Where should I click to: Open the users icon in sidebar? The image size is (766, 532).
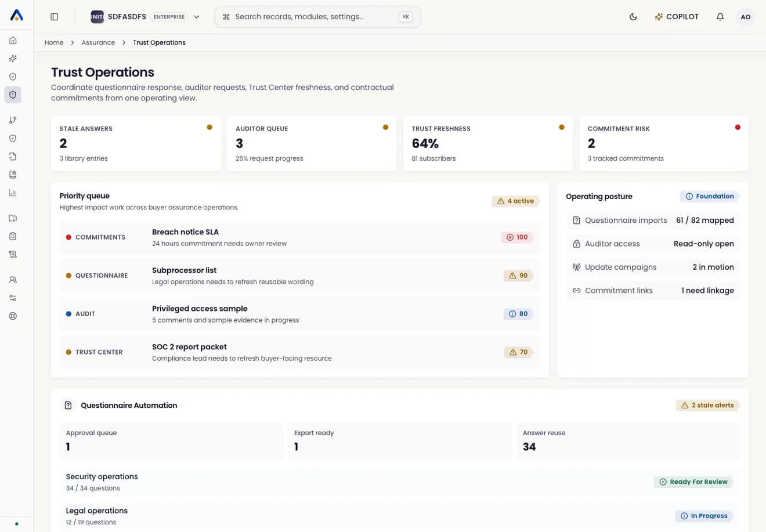click(13, 280)
